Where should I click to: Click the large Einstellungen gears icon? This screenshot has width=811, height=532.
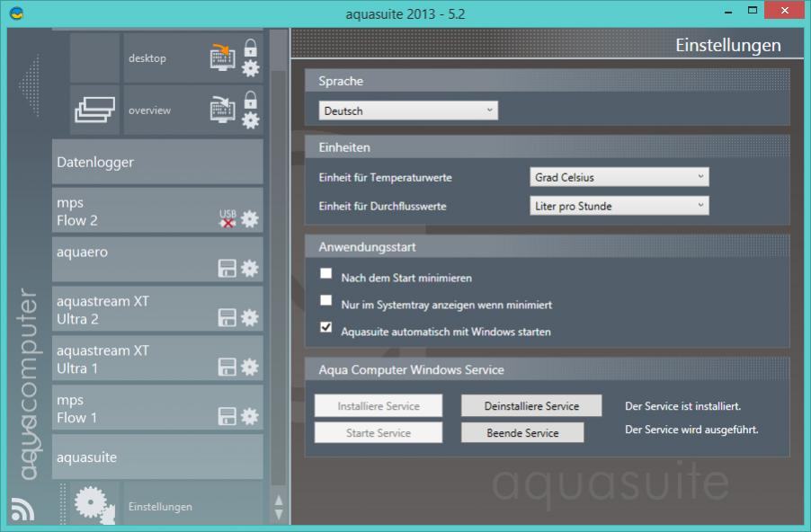pos(94,505)
